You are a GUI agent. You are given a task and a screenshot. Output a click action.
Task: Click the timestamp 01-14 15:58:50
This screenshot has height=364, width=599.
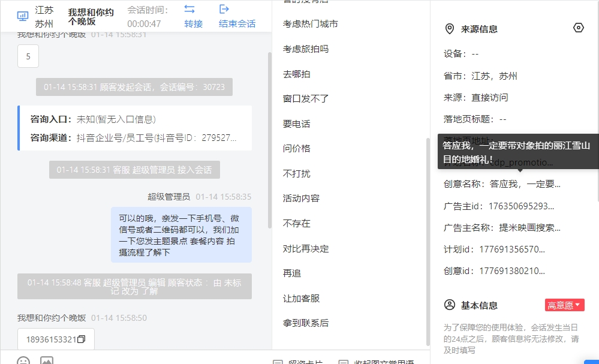[119, 318]
